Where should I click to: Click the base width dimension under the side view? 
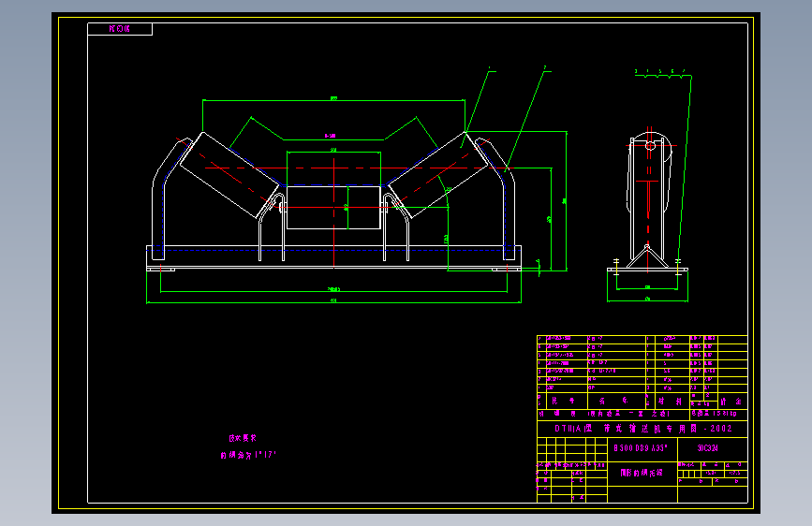coord(648,300)
